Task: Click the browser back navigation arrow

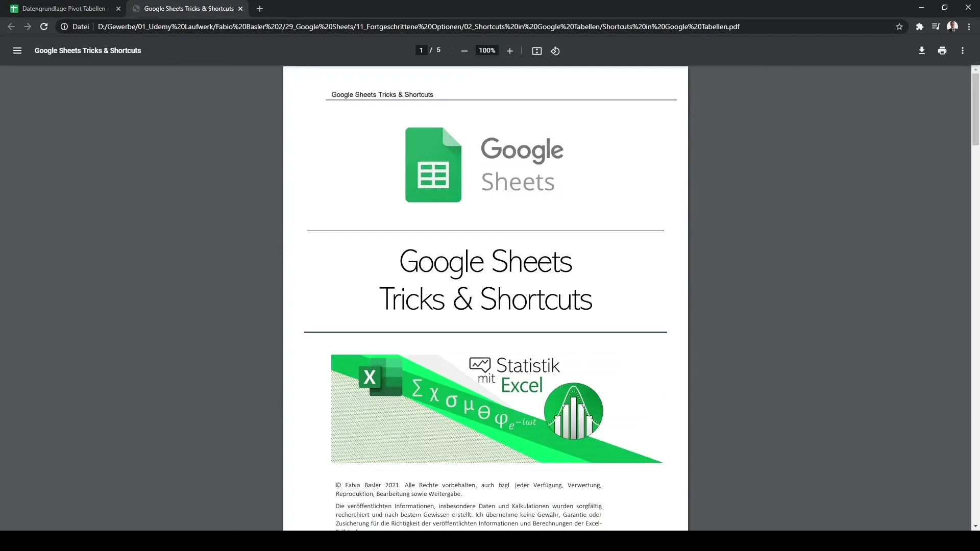Action: [11, 26]
